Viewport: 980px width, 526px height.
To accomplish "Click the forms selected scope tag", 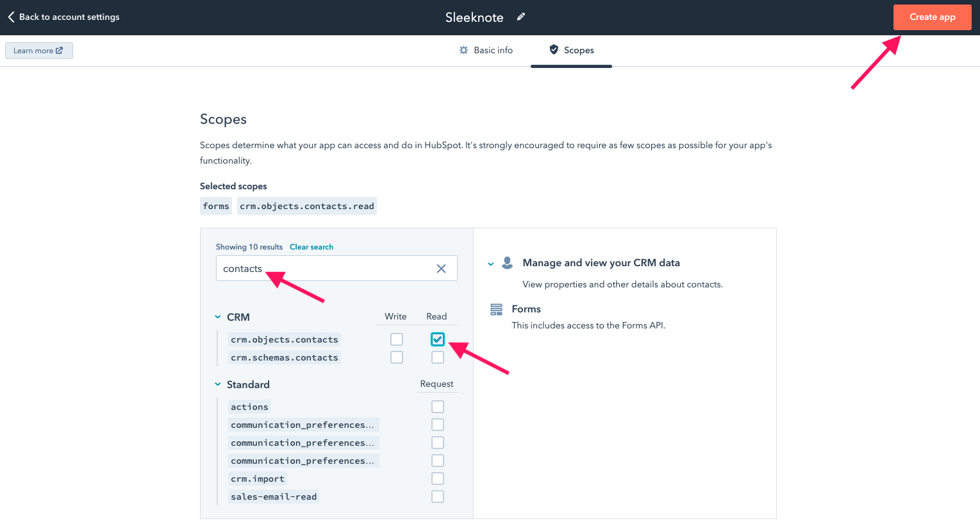I will [x=216, y=206].
